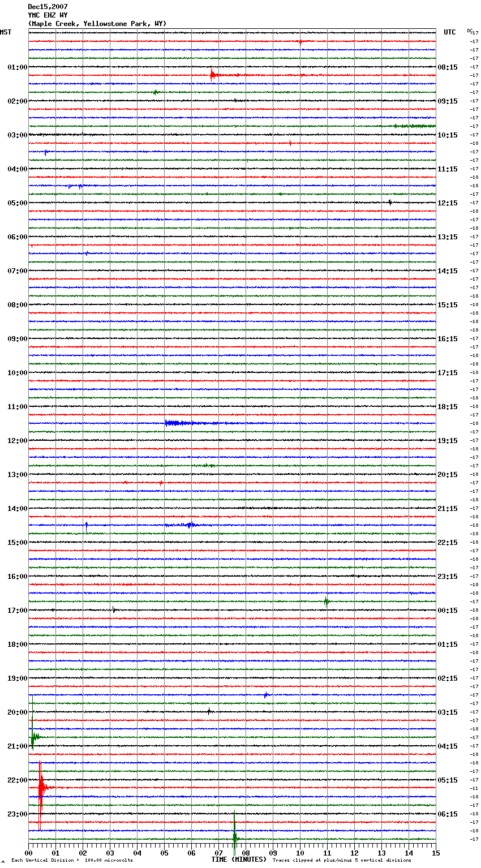Screen dimensions: 481x868
Task: Click the 22:00 MST time label
Action: tap(18, 780)
